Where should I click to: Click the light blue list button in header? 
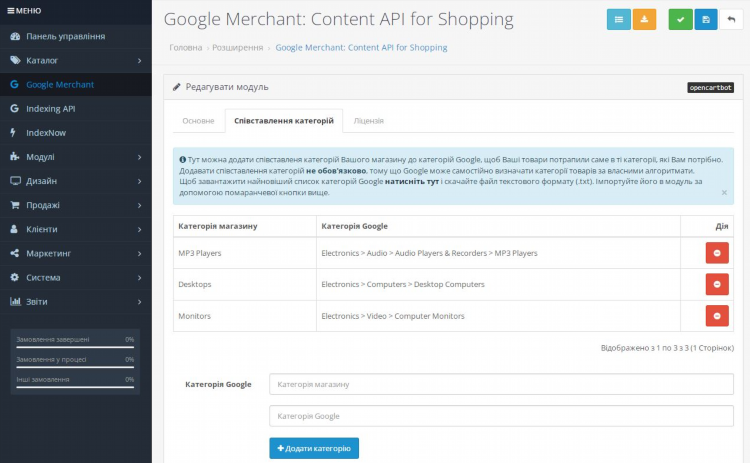click(x=618, y=20)
